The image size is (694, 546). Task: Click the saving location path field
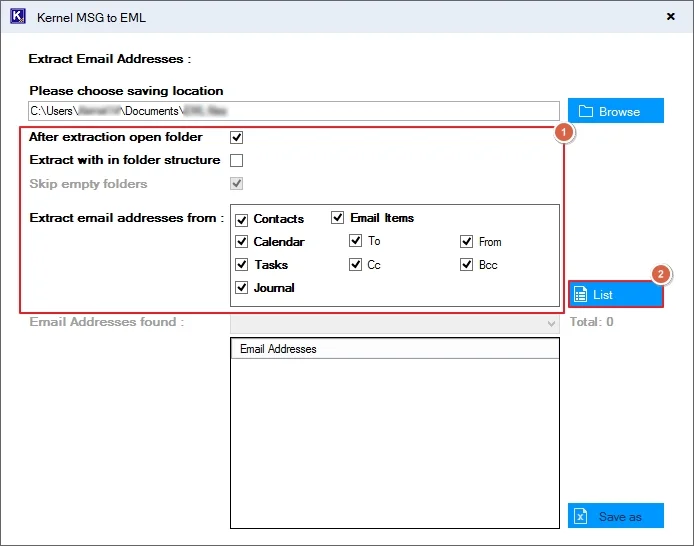(x=293, y=111)
